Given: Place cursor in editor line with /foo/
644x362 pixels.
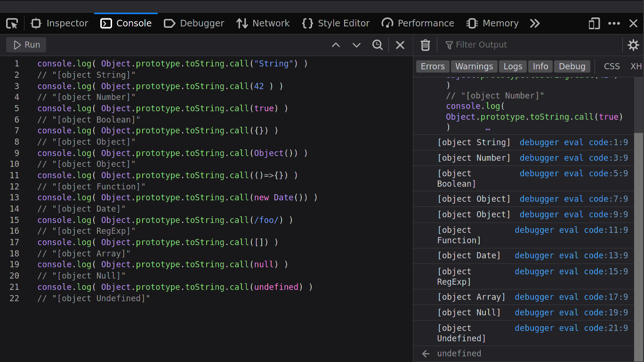Looking at the screenshot, I should coord(165,220).
